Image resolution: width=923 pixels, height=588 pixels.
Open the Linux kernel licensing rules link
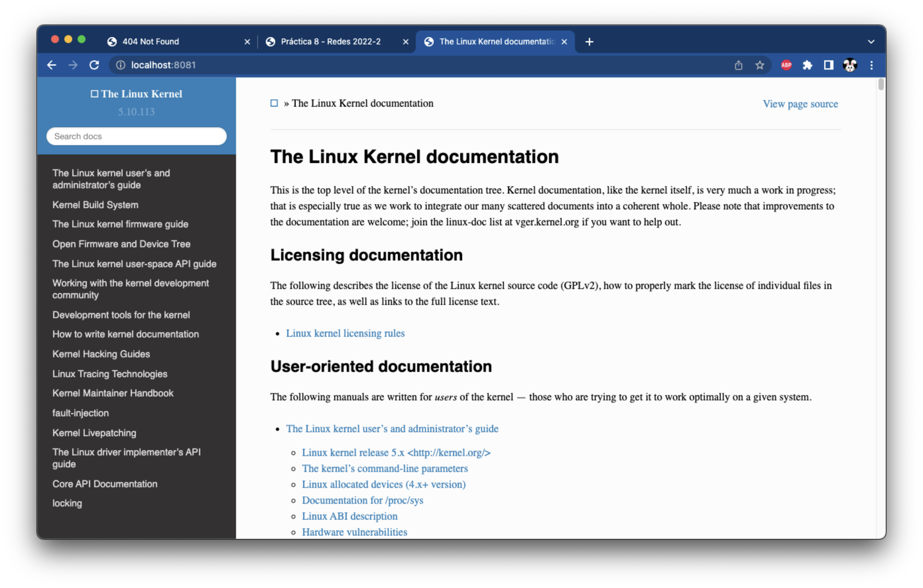[345, 333]
